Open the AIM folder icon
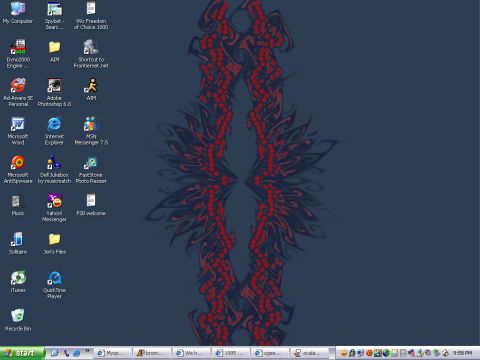Screen dimensions: 480x360 (x=54, y=52)
